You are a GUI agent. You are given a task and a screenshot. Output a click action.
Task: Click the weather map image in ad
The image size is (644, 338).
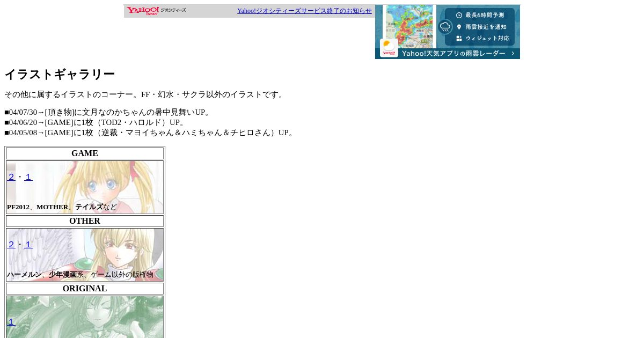(409, 26)
